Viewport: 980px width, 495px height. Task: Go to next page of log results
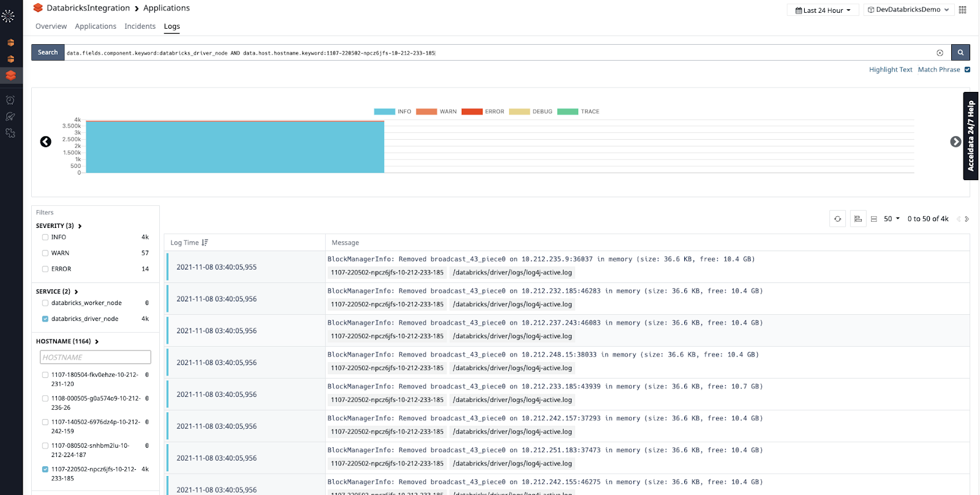[967, 219]
